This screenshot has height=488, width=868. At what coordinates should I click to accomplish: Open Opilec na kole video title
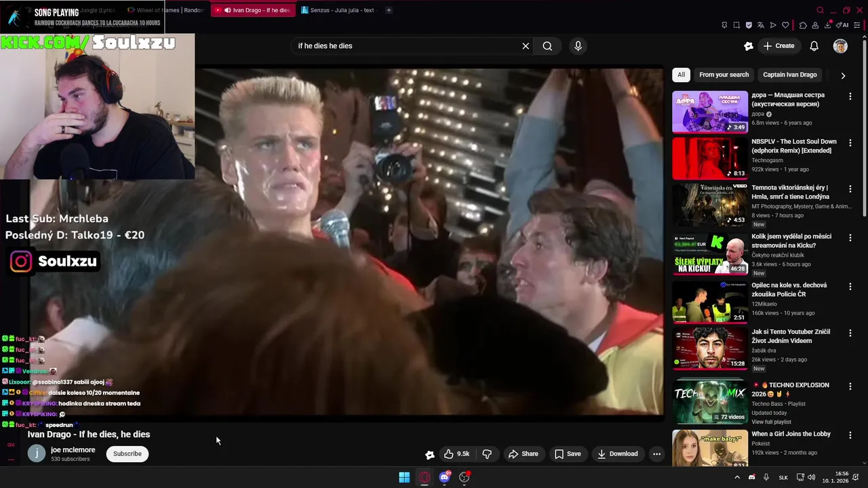coord(789,290)
